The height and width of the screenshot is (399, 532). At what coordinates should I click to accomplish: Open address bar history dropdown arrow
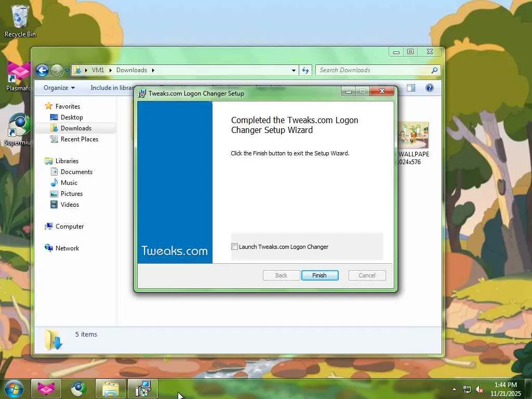pyautogui.click(x=294, y=70)
